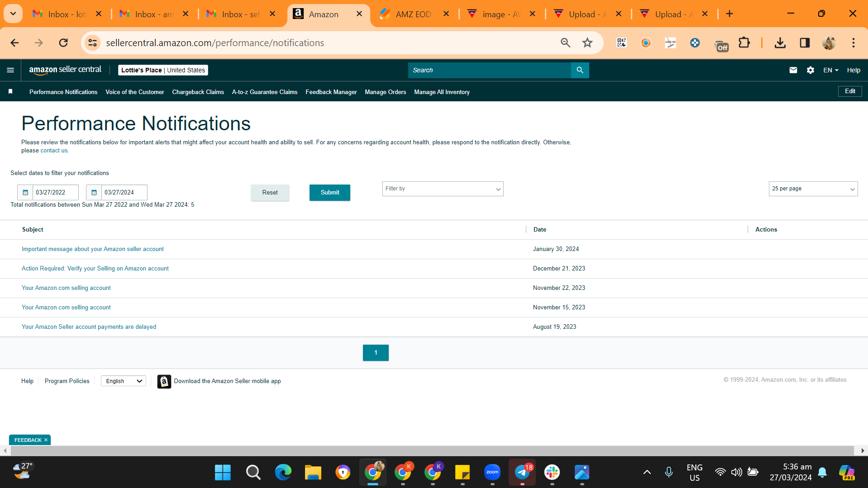Open Manage All Inventory menu item
Viewport: 868px width, 488px height.
tap(442, 92)
